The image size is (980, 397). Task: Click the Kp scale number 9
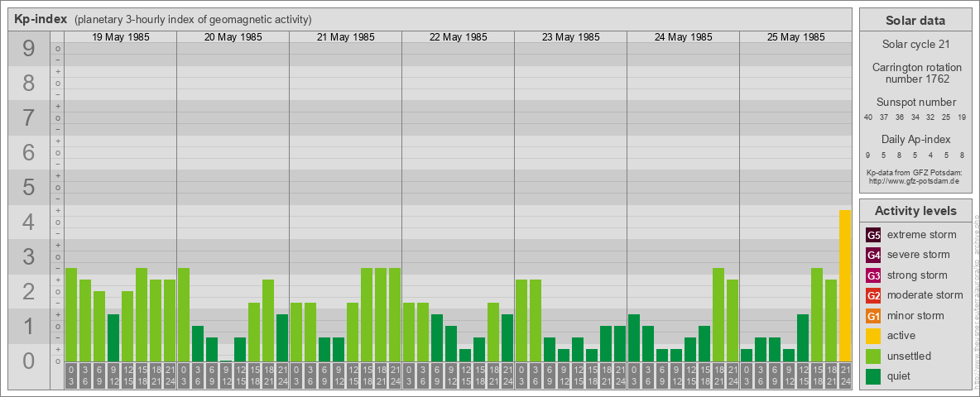click(29, 49)
